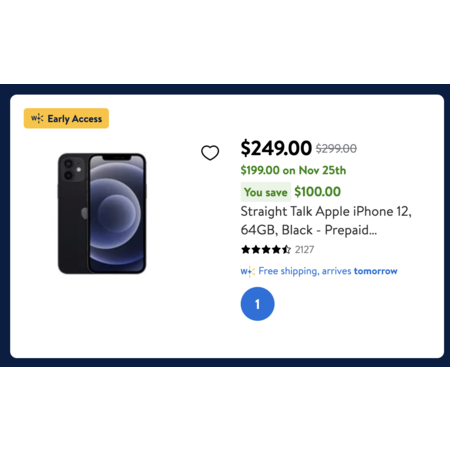Image resolution: width=450 pixels, height=450 pixels.
Task: Click the 64GB, Black - Prepaid line
Action: (309, 230)
